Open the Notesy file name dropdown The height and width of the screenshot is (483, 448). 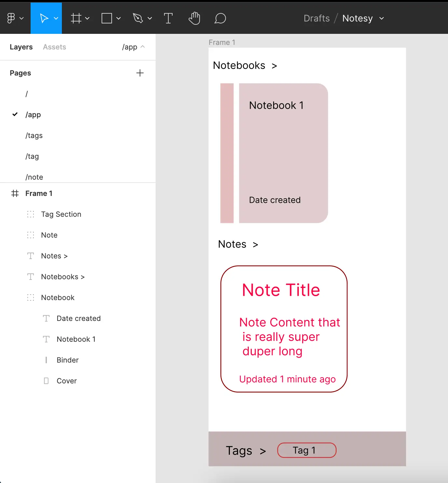[x=382, y=19]
